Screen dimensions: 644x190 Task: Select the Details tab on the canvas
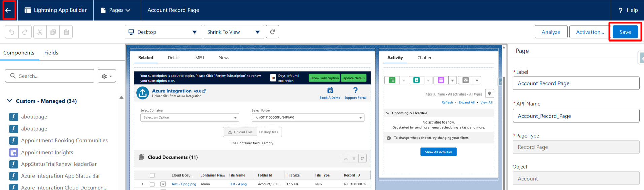coord(174,58)
